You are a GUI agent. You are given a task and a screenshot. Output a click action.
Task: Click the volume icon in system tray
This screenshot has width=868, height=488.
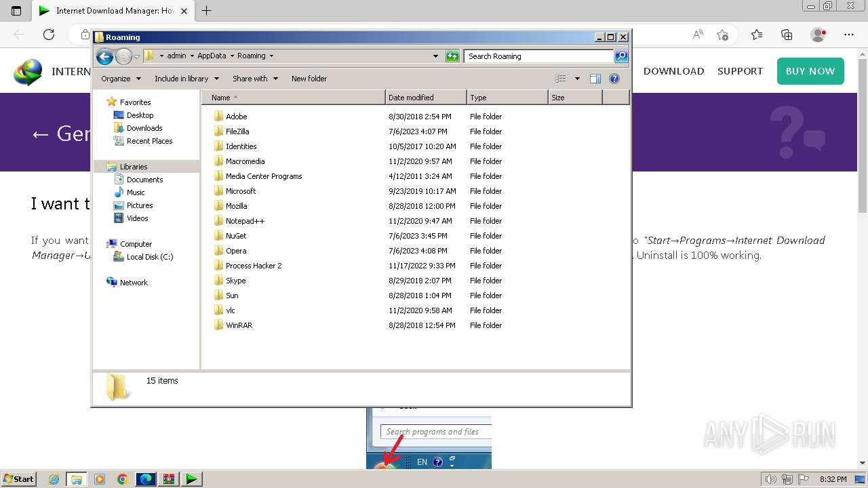point(771,479)
